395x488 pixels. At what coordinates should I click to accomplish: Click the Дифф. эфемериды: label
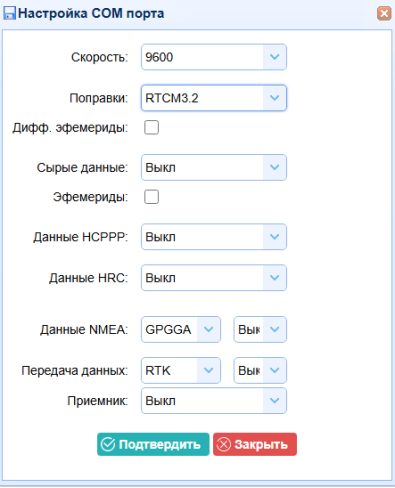pyautogui.click(x=70, y=128)
